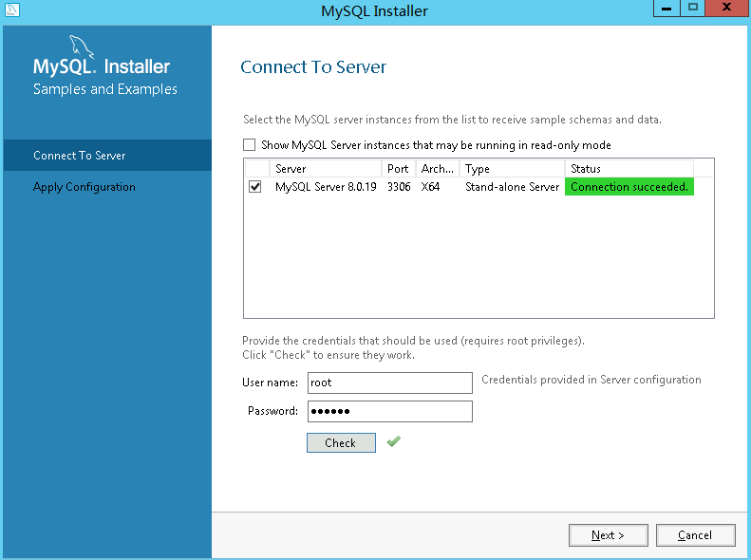751x560 pixels.
Task: Focus the Password field
Action: pos(390,411)
